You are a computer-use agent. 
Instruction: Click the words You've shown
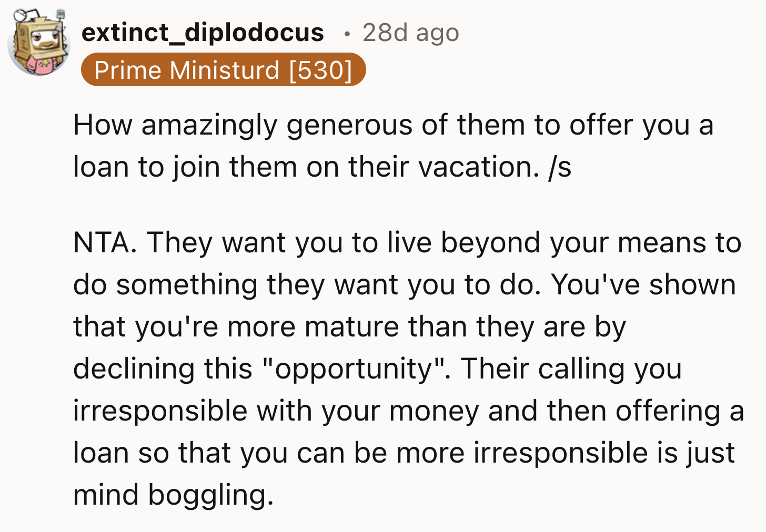tap(643, 285)
